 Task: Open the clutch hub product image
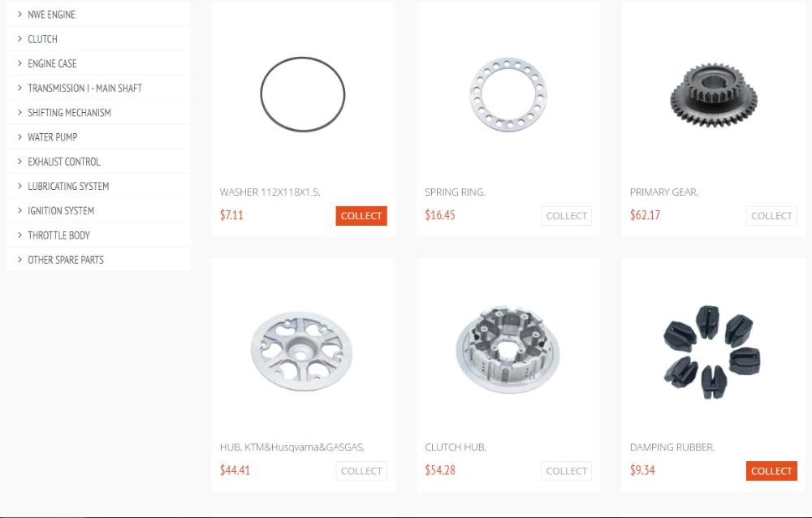[508, 350]
